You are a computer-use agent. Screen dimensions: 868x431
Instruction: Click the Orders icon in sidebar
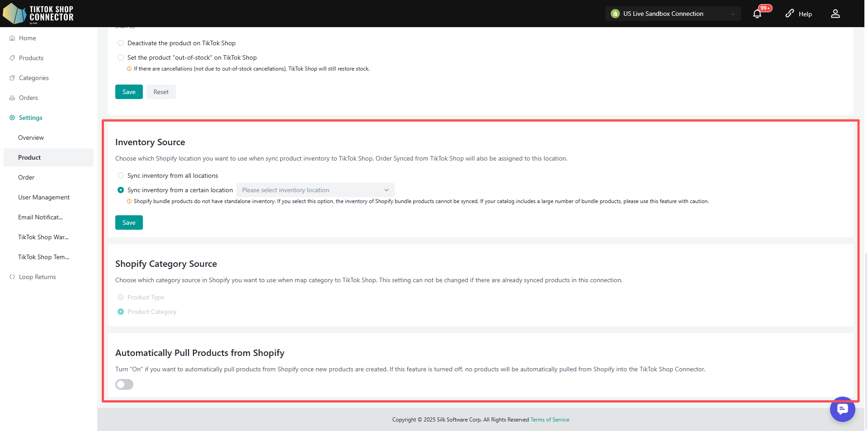[12, 98]
